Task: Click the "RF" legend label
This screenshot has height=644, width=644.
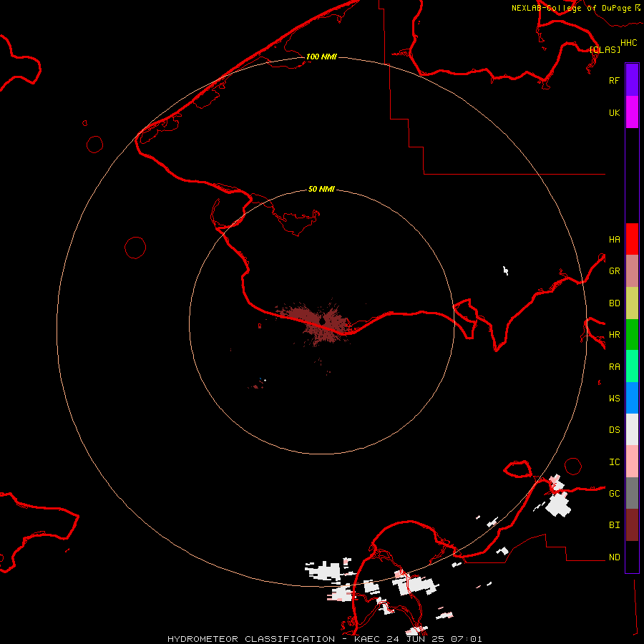Action: coord(614,80)
